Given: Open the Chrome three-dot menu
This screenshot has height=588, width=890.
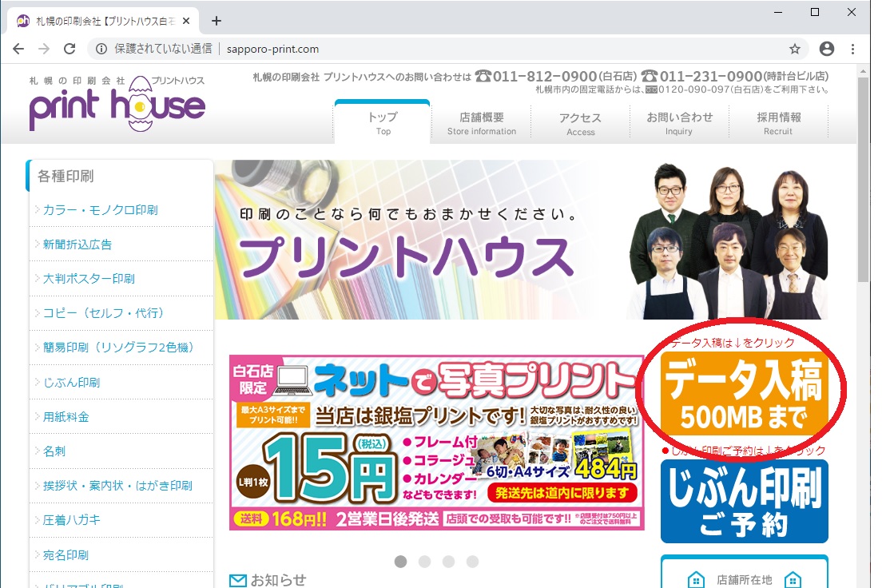Looking at the screenshot, I should [x=852, y=49].
